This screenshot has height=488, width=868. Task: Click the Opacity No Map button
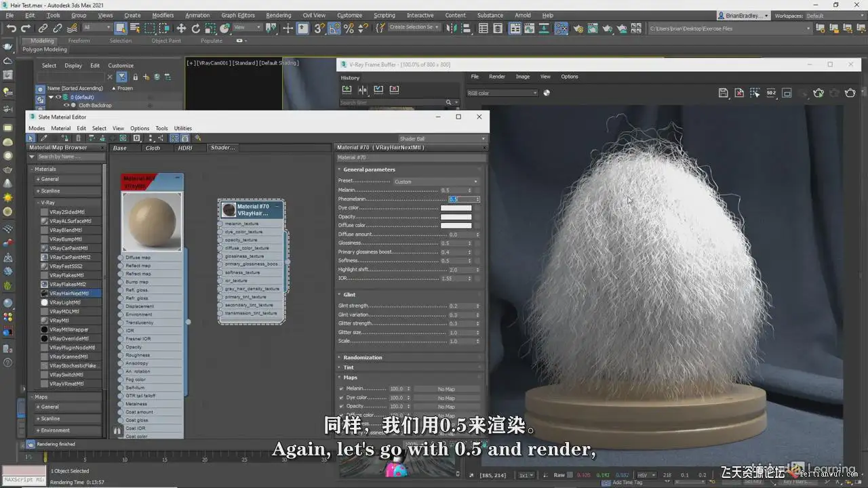(446, 407)
